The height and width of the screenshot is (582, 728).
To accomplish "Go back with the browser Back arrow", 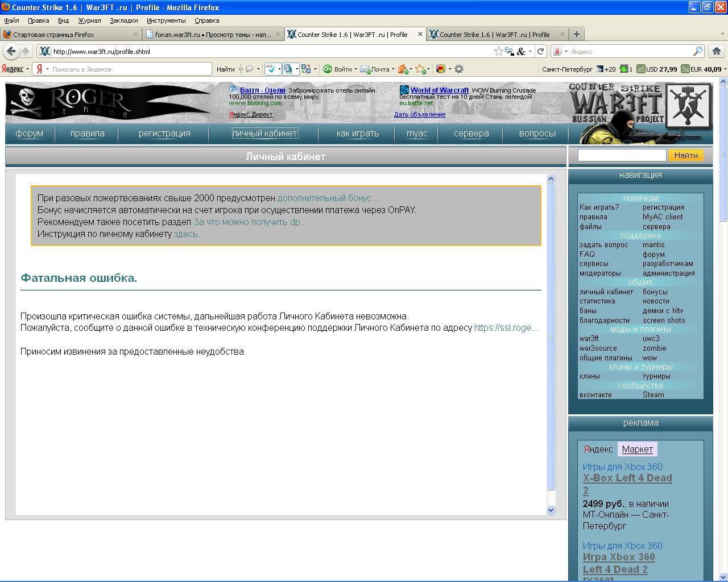I will pyautogui.click(x=11, y=51).
